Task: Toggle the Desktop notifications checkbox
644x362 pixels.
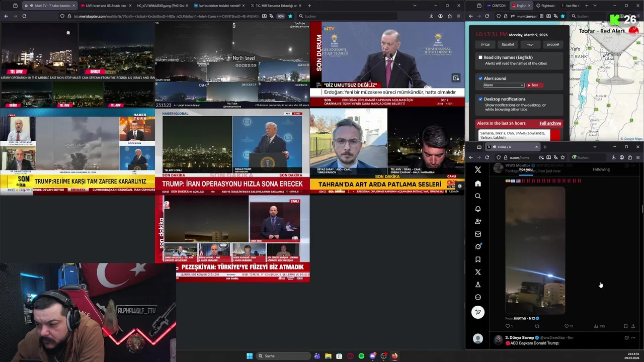Action: click(x=480, y=99)
